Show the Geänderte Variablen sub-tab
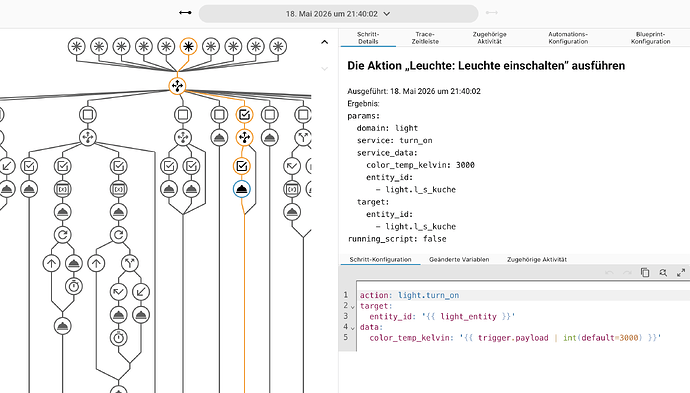The image size is (690, 393). point(459,260)
